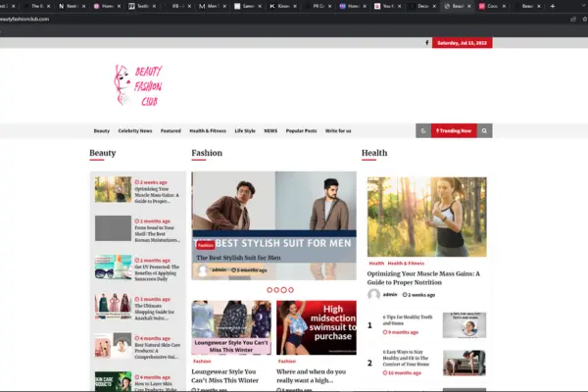Select the second slider dot under fashion carousel
Viewport: 588px width, 392px height.
[x=276, y=290]
